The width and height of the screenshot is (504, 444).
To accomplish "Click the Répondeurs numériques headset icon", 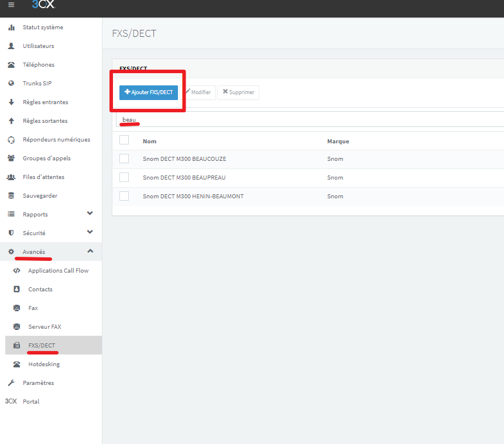I will pos(11,140).
